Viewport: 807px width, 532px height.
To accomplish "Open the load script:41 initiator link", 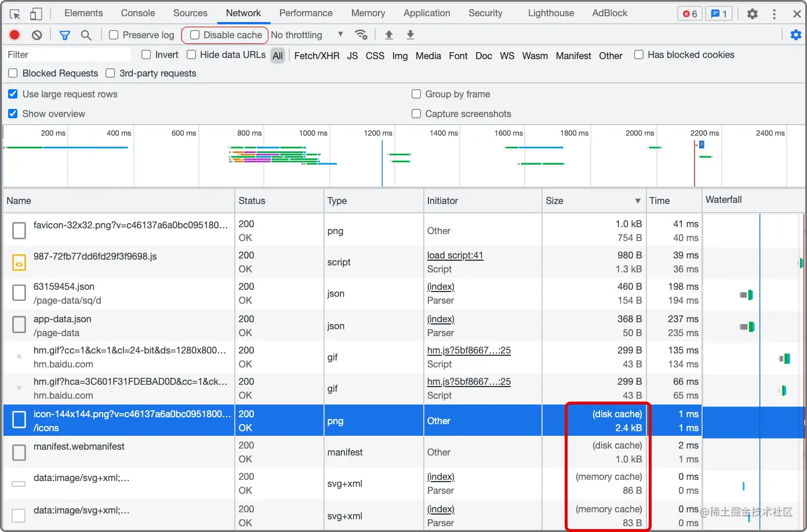I will (x=455, y=255).
